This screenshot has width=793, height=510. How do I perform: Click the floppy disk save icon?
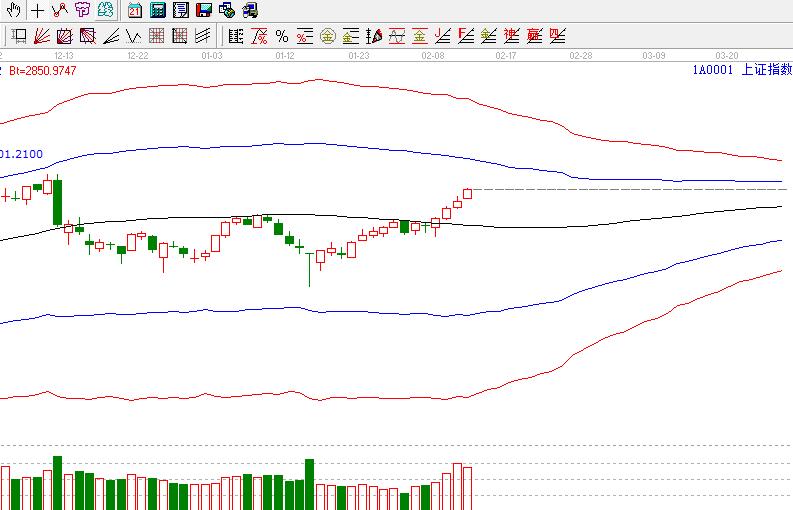[x=203, y=11]
